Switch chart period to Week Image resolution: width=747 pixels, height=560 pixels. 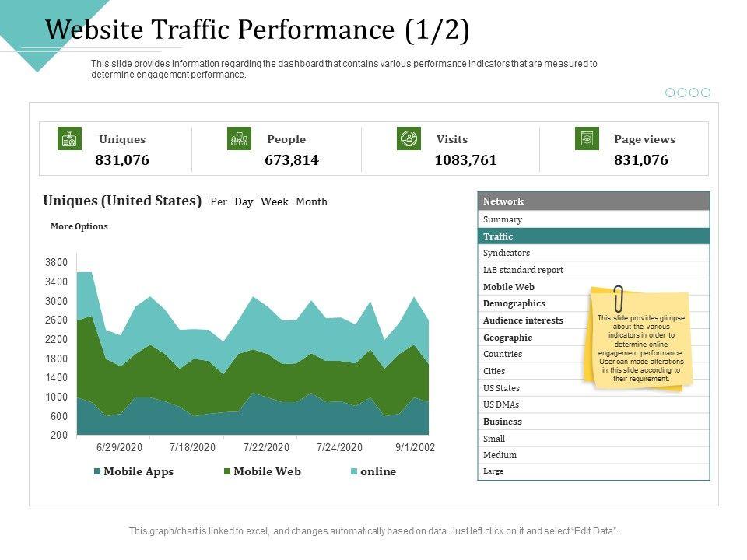point(275,202)
